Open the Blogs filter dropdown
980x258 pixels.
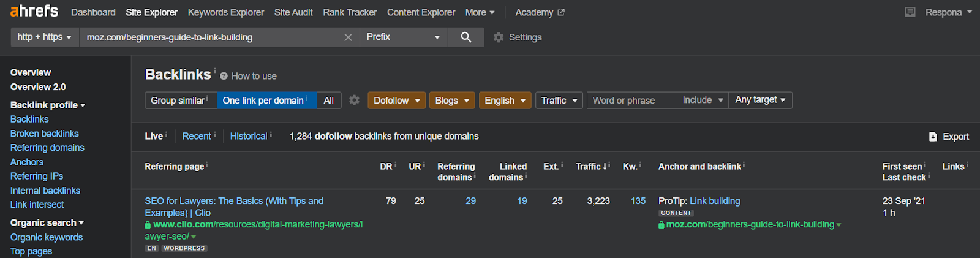tap(452, 100)
